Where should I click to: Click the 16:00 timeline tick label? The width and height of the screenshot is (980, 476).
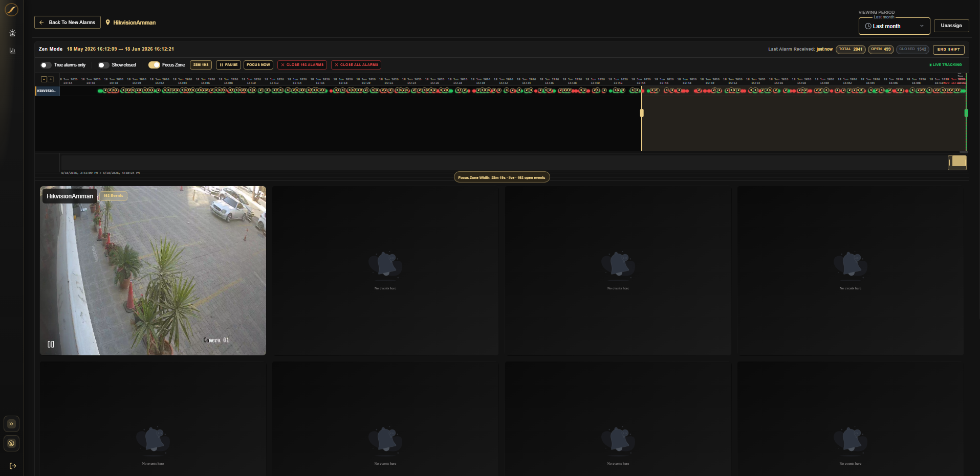(824, 81)
